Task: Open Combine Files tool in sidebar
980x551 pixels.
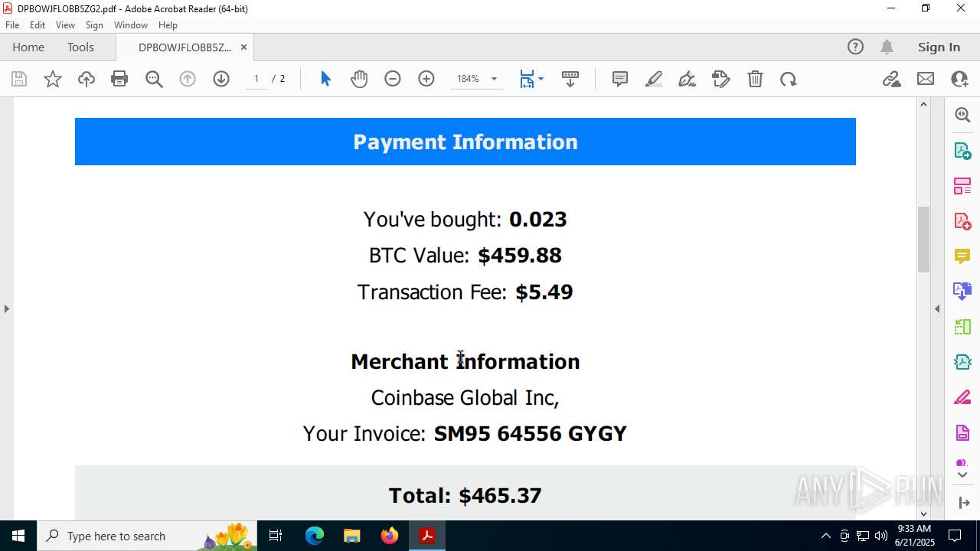Action: (962, 291)
